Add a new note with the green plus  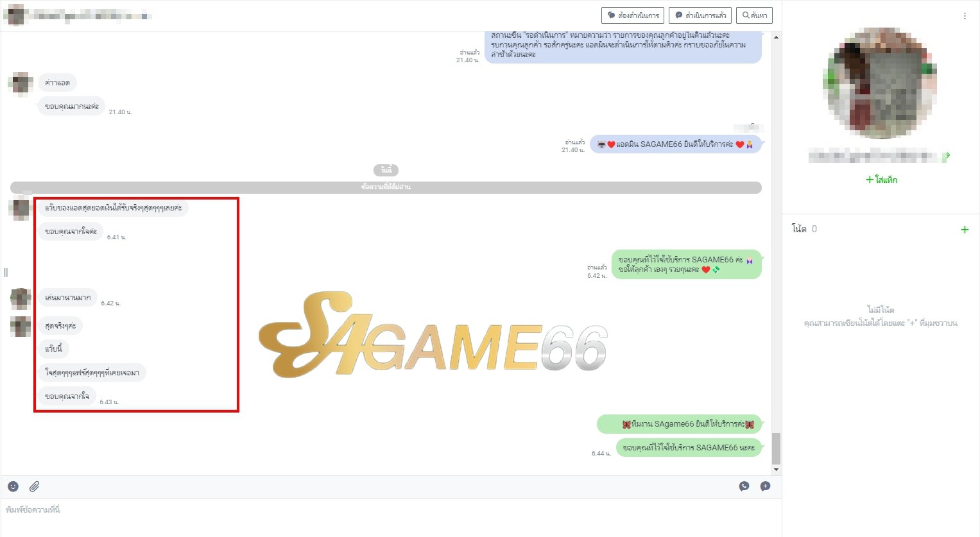click(964, 230)
